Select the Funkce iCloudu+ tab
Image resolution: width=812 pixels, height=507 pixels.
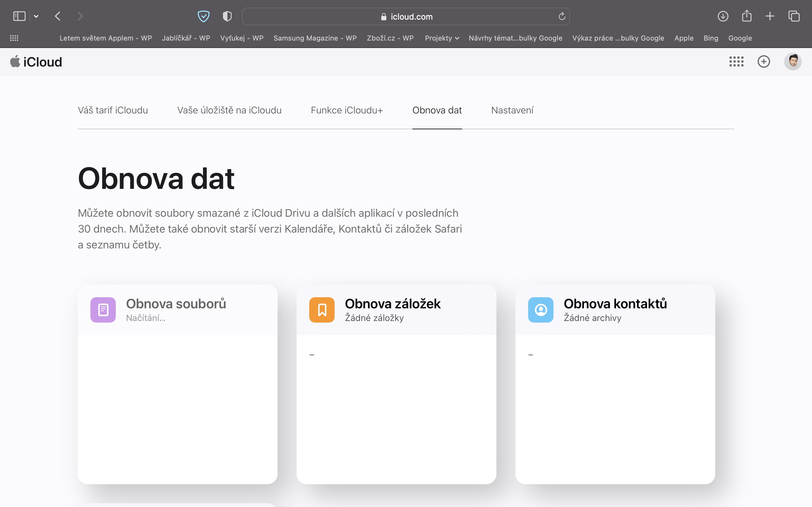(347, 110)
